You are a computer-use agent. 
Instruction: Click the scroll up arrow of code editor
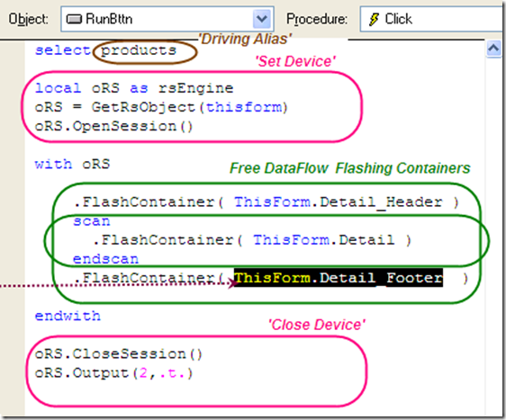click(493, 49)
